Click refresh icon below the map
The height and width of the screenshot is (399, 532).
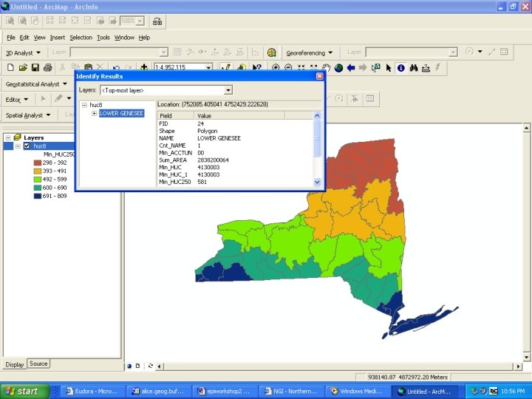click(x=150, y=366)
